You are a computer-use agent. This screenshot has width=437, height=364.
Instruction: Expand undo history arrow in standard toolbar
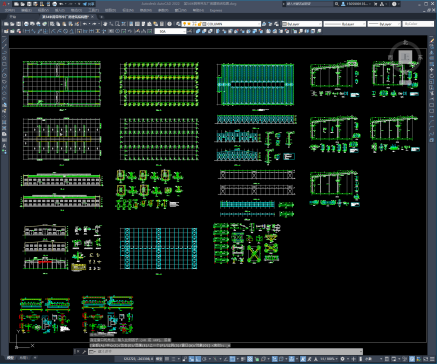(x=90, y=24)
